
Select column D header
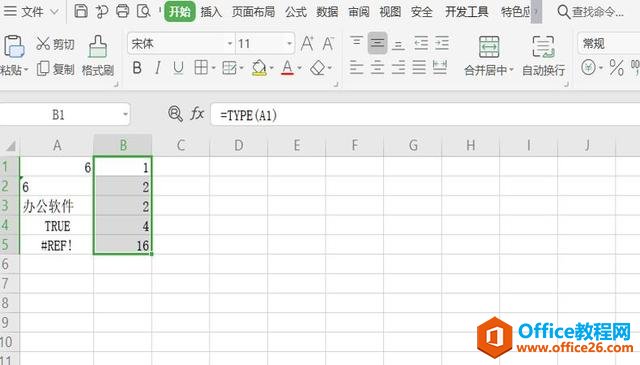click(239, 145)
